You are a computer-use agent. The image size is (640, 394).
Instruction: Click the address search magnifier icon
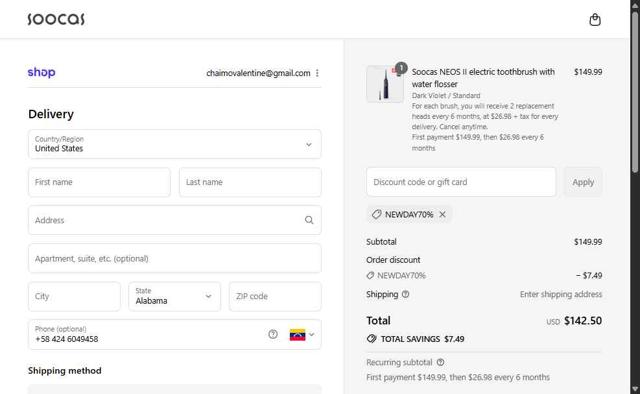pyautogui.click(x=309, y=220)
